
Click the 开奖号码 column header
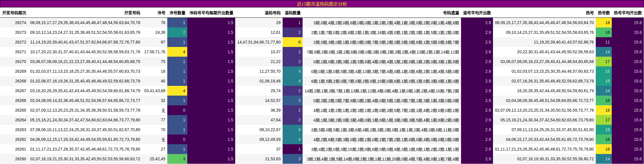click(x=132, y=13)
